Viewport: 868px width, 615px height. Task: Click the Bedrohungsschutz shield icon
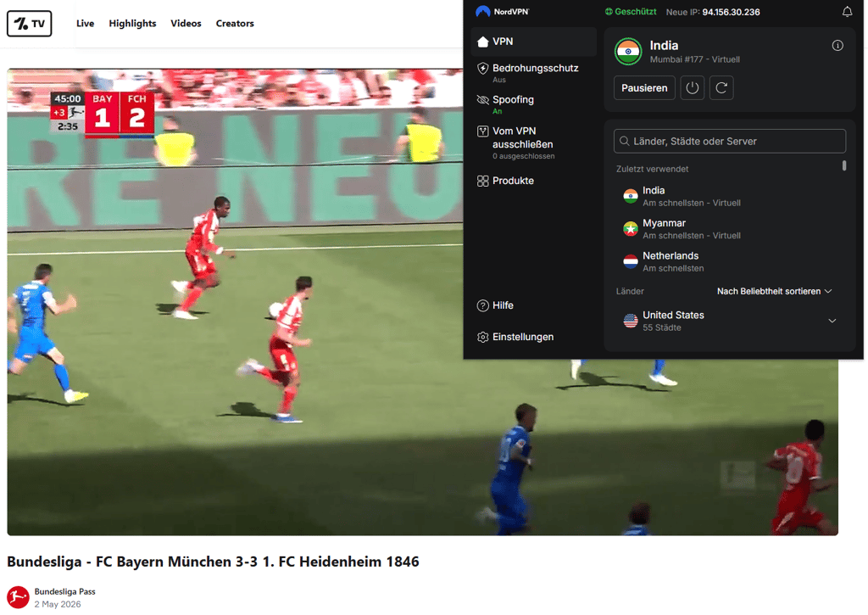(x=482, y=68)
